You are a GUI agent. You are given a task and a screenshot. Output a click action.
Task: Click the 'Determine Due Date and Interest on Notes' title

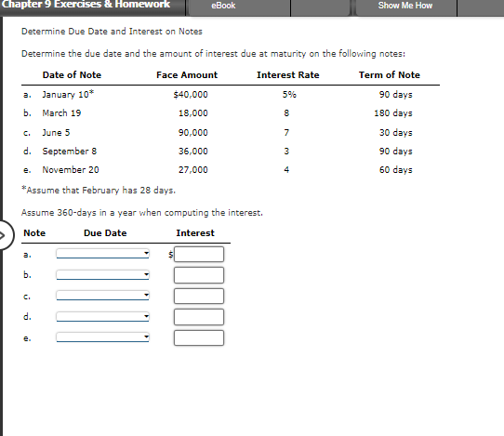(112, 32)
